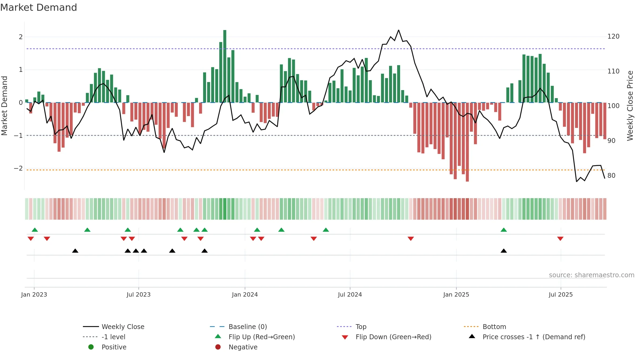Image resolution: width=644 pixels, height=362 pixels.
Task: Click the tallest green demand bar above 2
Action: click(x=225, y=66)
